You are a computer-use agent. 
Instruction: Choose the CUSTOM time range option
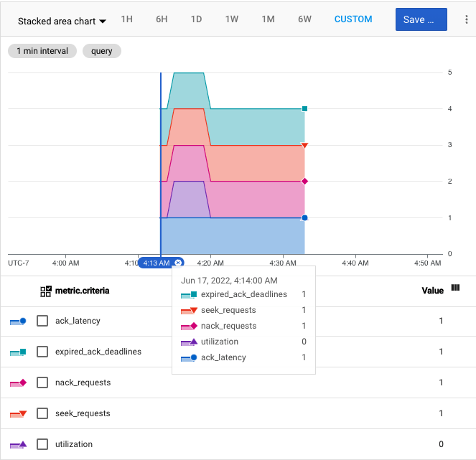tap(353, 19)
